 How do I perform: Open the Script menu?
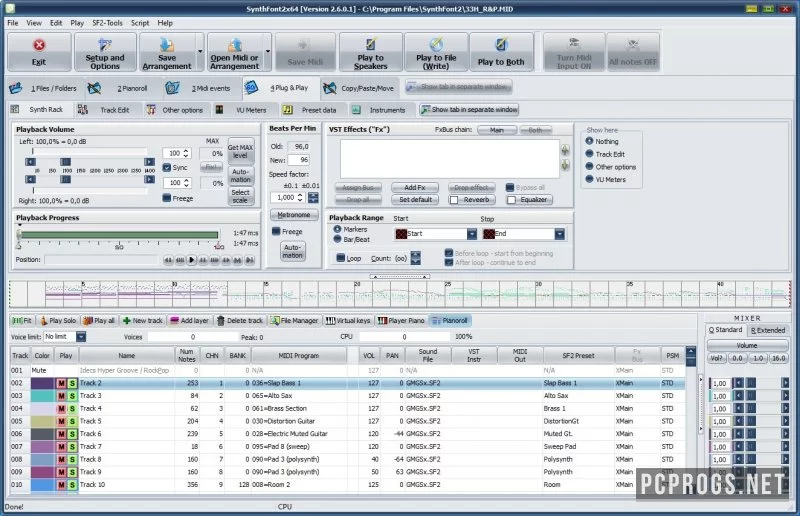pos(140,23)
